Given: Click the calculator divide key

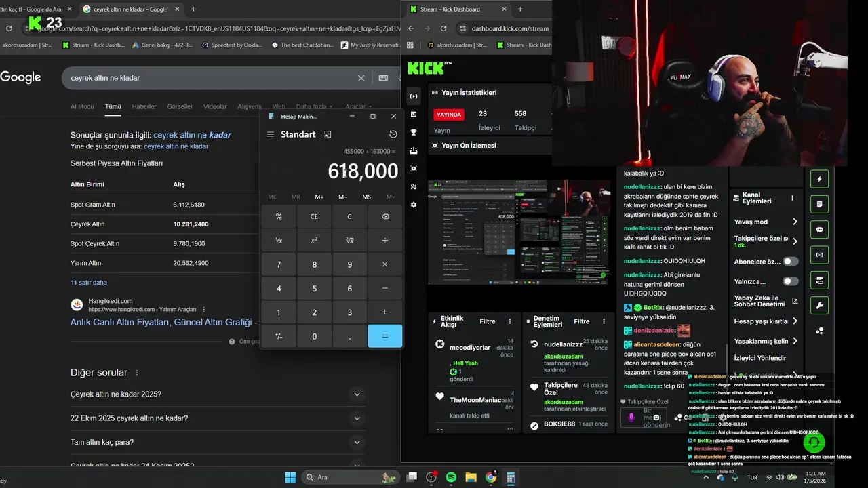Looking at the screenshot, I should pos(385,240).
